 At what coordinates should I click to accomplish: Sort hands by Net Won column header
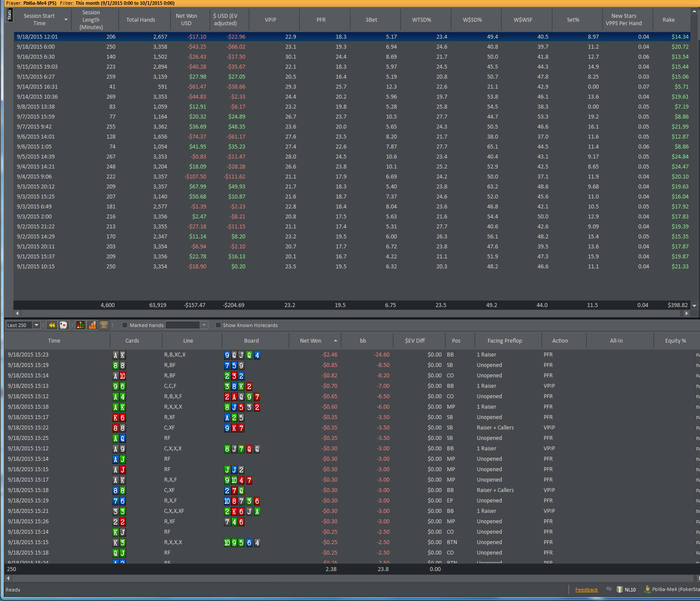click(311, 340)
